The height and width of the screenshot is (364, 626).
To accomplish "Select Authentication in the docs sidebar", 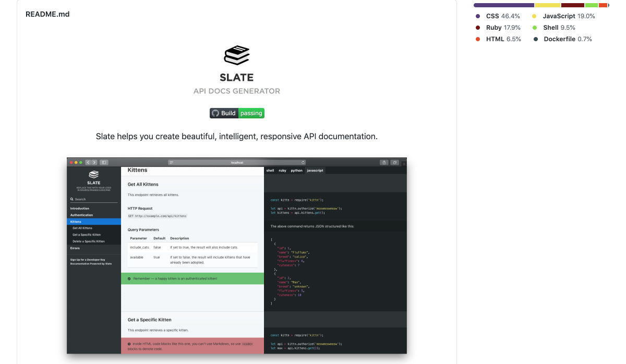I will point(82,215).
